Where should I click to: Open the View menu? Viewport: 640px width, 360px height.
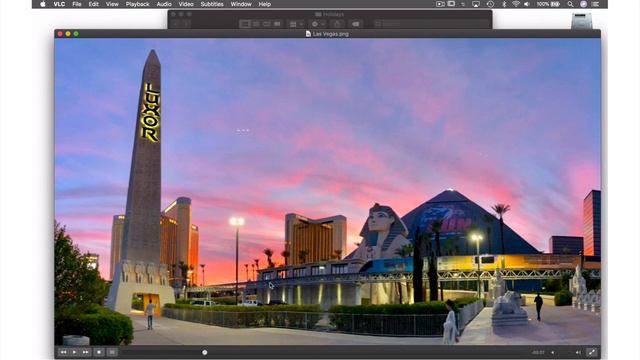tap(112, 4)
